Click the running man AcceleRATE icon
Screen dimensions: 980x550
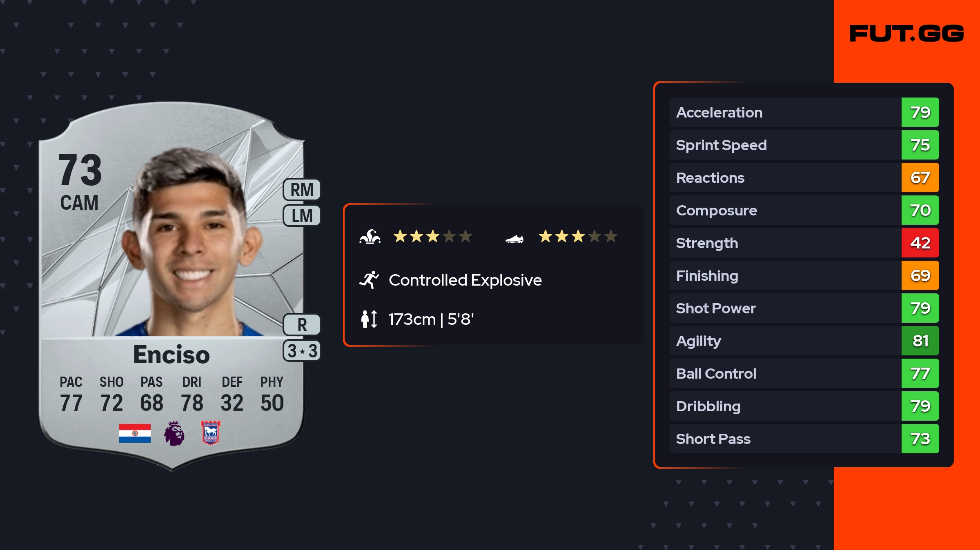369,280
